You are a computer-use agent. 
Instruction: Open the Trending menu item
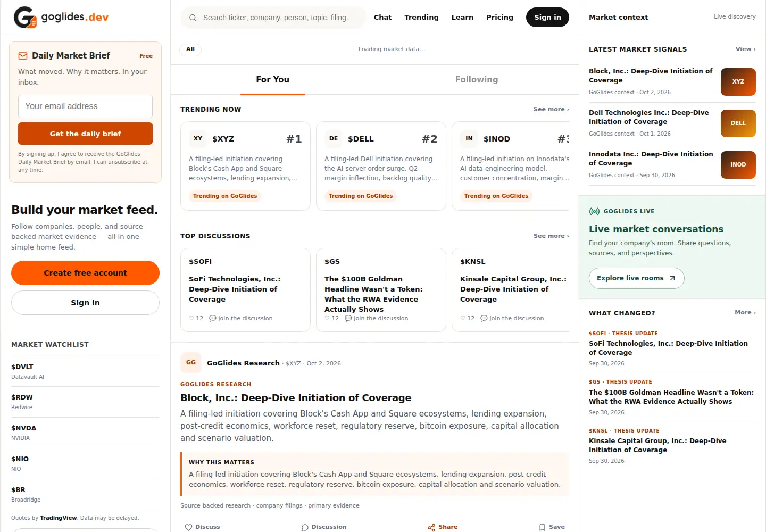pyautogui.click(x=422, y=18)
